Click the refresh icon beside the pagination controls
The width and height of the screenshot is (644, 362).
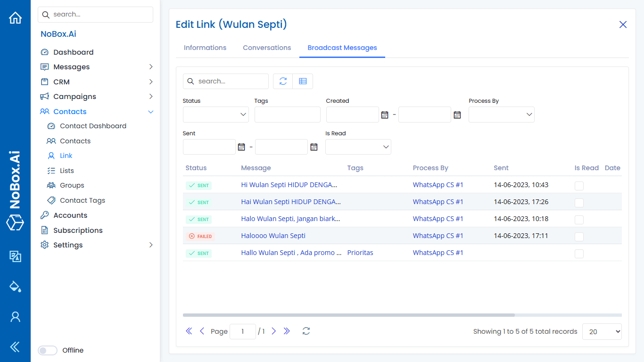pos(306,331)
